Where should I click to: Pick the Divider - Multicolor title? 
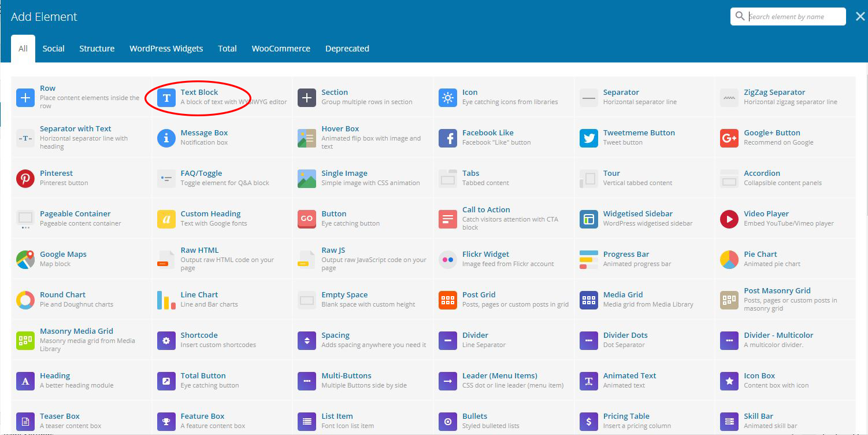click(x=778, y=335)
